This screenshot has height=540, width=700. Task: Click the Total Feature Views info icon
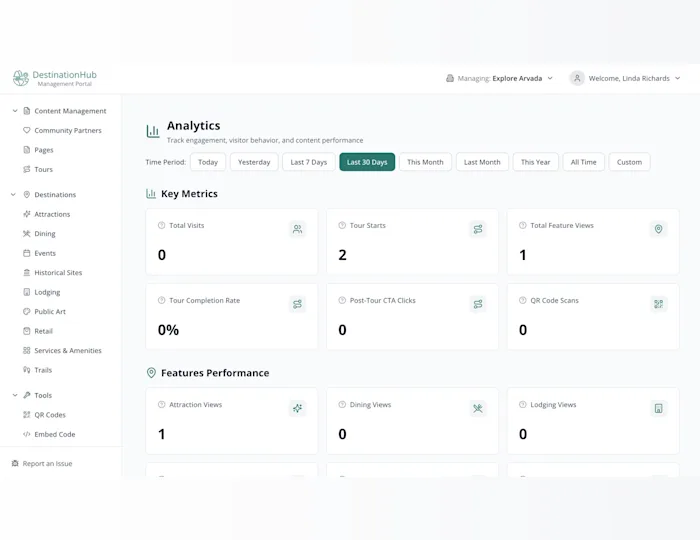[523, 225]
